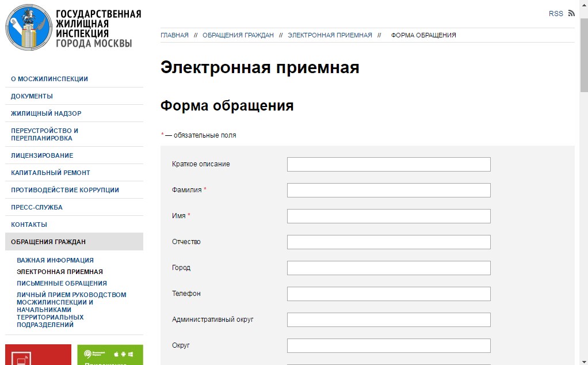This screenshot has height=365, width=588.
Task: Open the О Мосжилинспекции menu item
Action: (x=49, y=79)
